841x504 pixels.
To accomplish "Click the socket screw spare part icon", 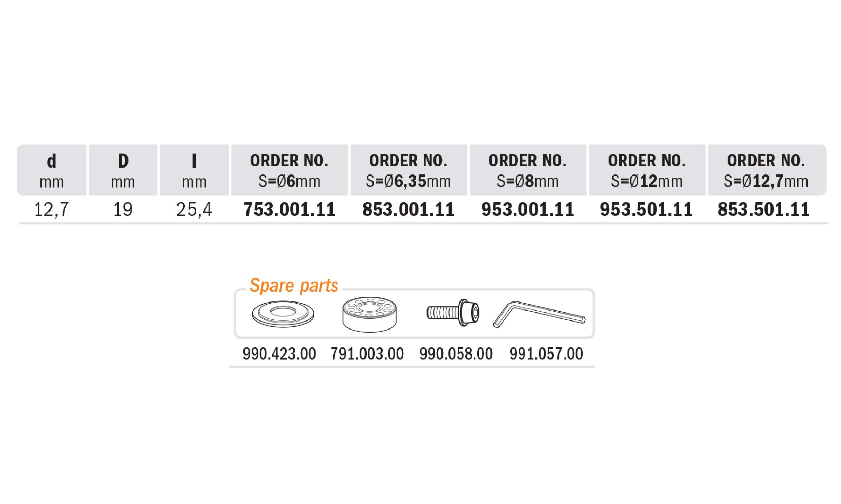I will coord(453,313).
